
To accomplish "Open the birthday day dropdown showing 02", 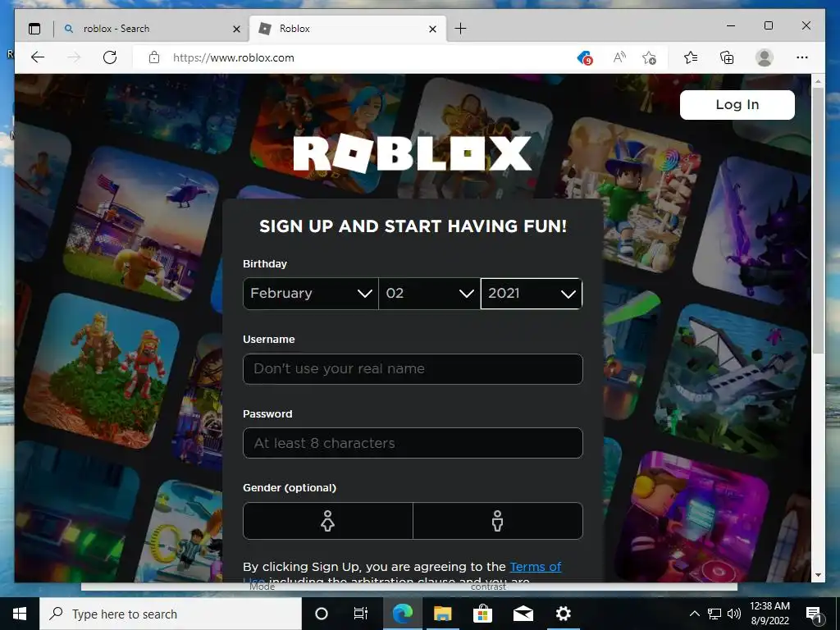I will coord(429,294).
